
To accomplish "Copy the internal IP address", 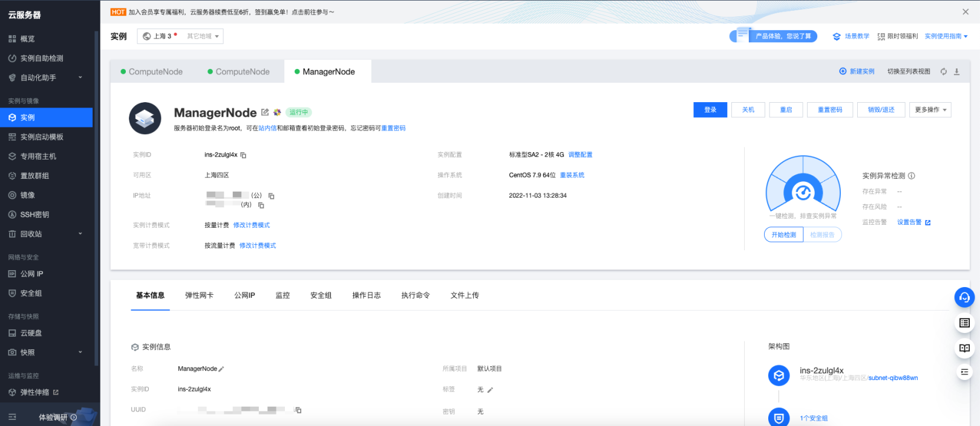I will 261,205.
